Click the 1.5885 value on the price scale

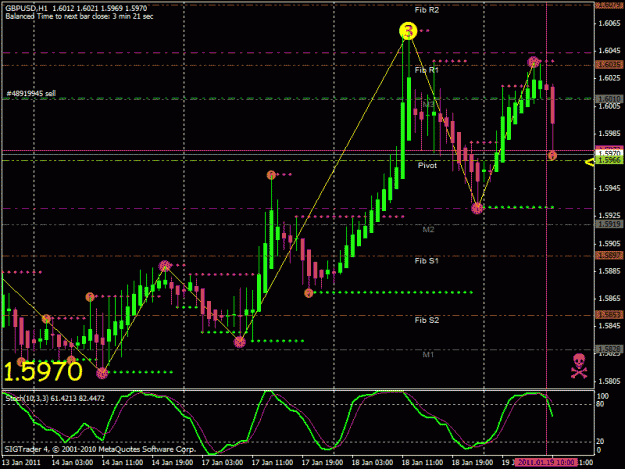pyautogui.click(x=609, y=271)
